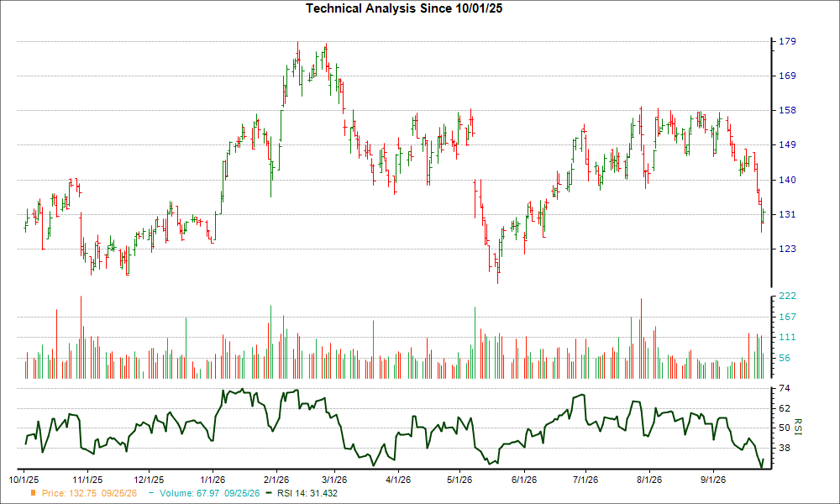840x504 pixels.
Task: Click the 38 RSI axis label
Action: 785,448
